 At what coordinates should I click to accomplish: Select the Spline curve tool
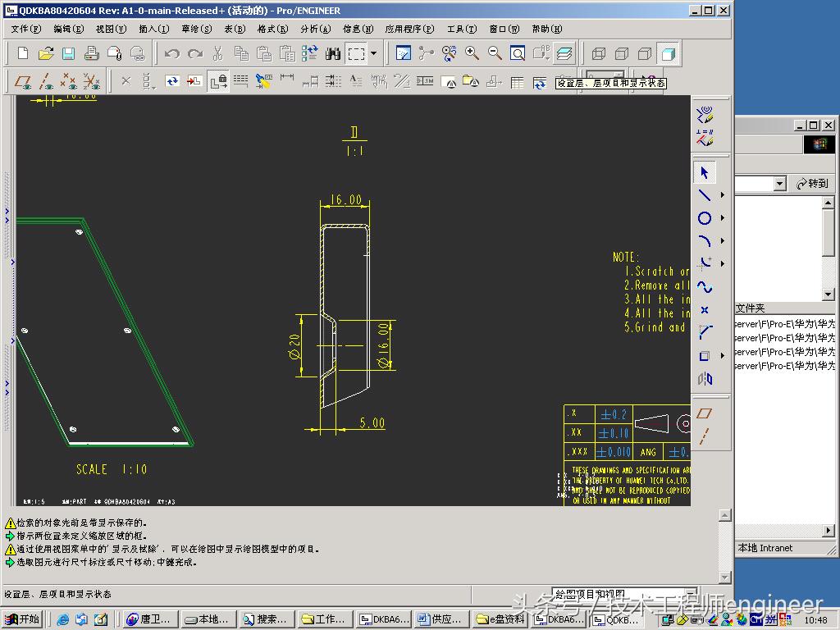pyautogui.click(x=704, y=287)
